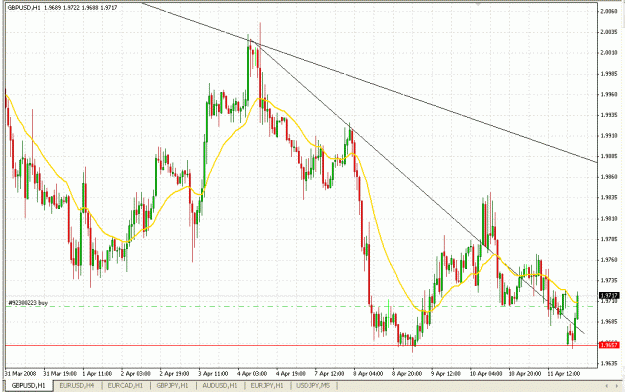Click the left tab scroll arrow
Image resolution: width=625 pixels, height=392 pixels.
[607, 386]
